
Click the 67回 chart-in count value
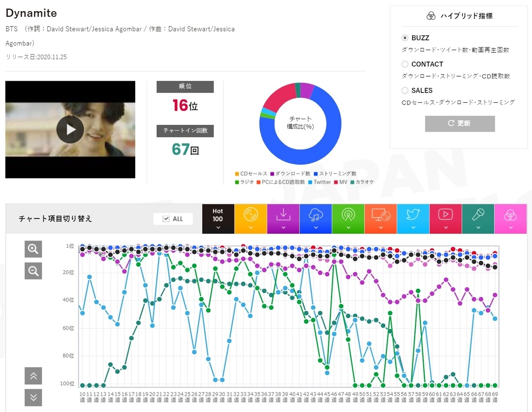click(185, 149)
